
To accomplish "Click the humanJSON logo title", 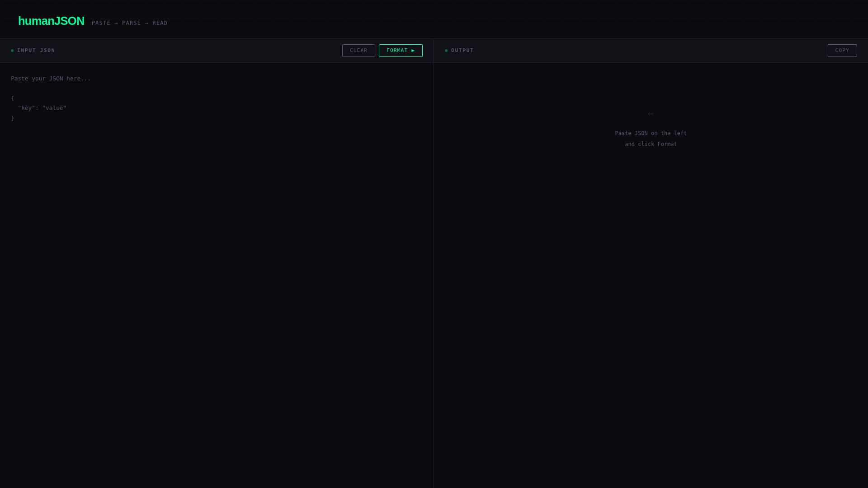I will pos(51,21).
